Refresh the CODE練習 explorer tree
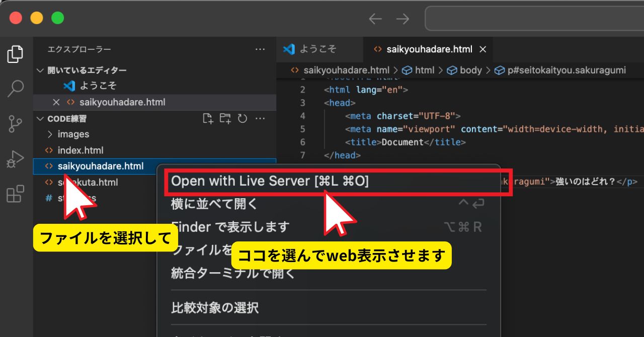 tap(243, 119)
